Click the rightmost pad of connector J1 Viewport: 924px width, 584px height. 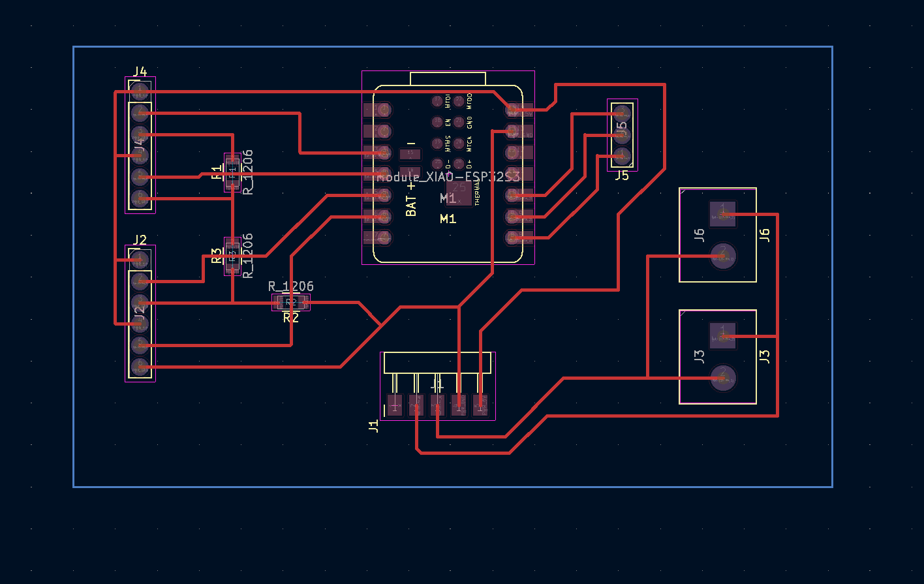tap(480, 405)
